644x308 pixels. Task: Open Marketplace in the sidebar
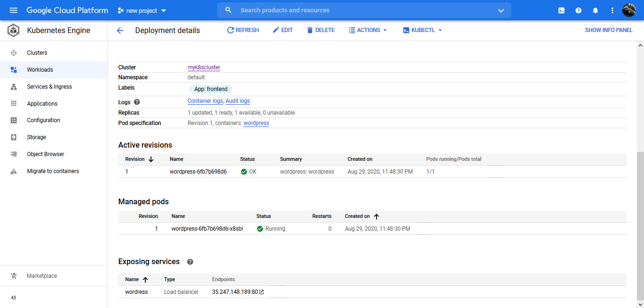pyautogui.click(x=42, y=276)
